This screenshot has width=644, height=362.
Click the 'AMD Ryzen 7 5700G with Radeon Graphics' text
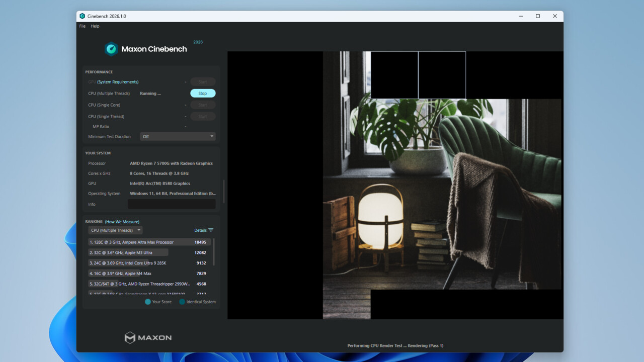[x=171, y=163]
